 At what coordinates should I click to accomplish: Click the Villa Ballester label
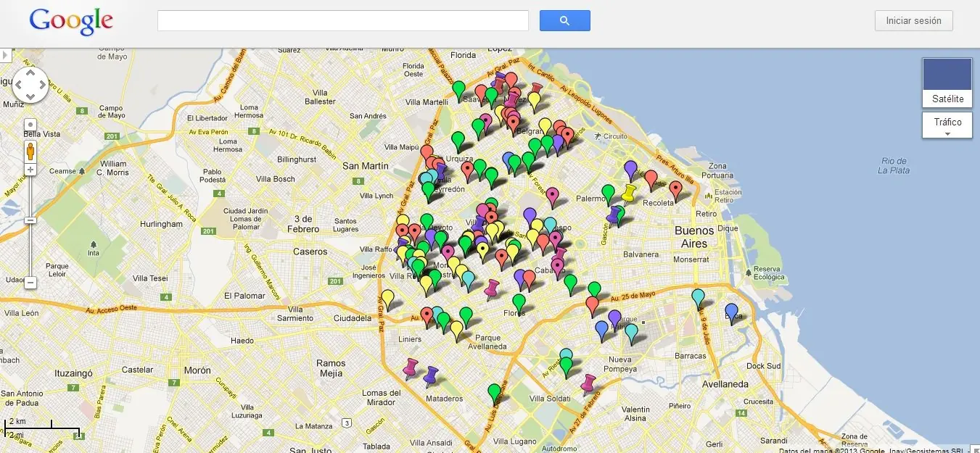tap(320, 97)
